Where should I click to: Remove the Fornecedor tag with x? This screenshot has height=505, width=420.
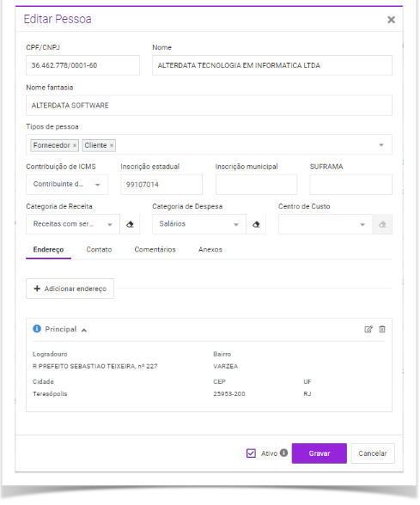tap(75, 146)
